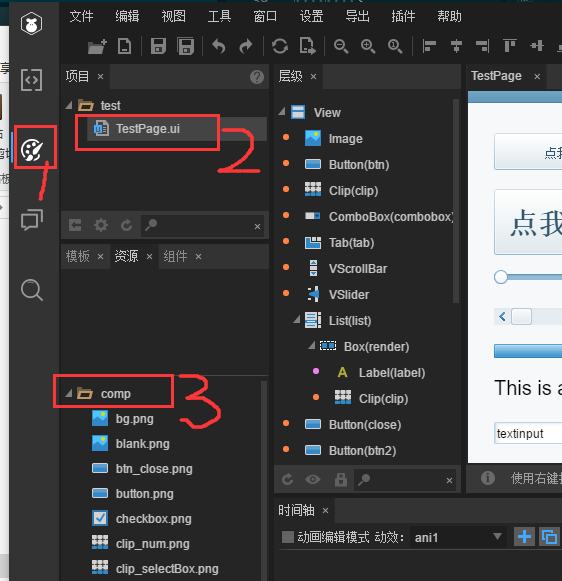Screen dimensions: 562x581
Task: Click the refresh icon in toolbar
Action: point(280,47)
